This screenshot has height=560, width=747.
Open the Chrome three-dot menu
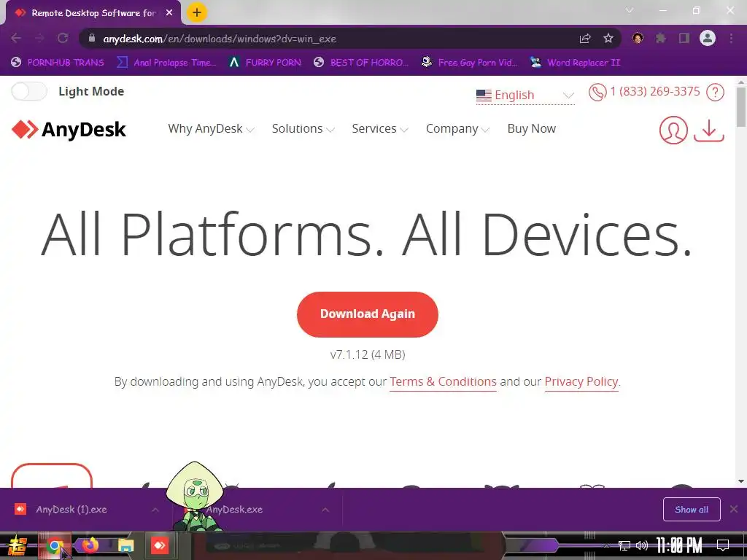click(x=731, y=38)
